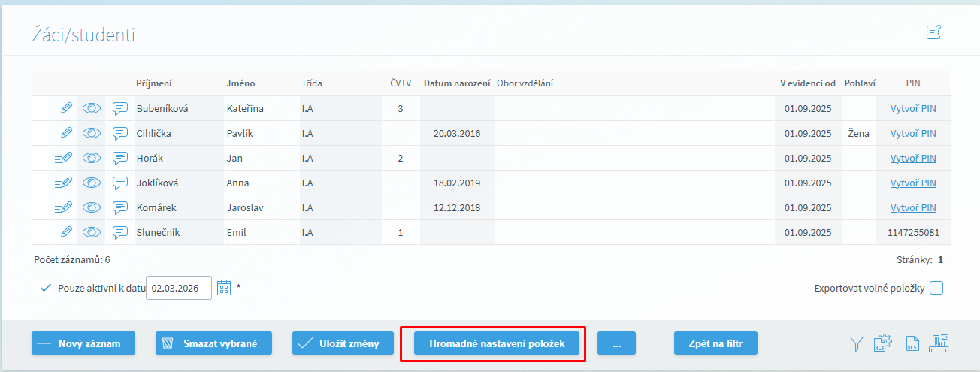Click the edit icon in Horák's row
The image size is (980, 372).
click(x=63, y=159)
